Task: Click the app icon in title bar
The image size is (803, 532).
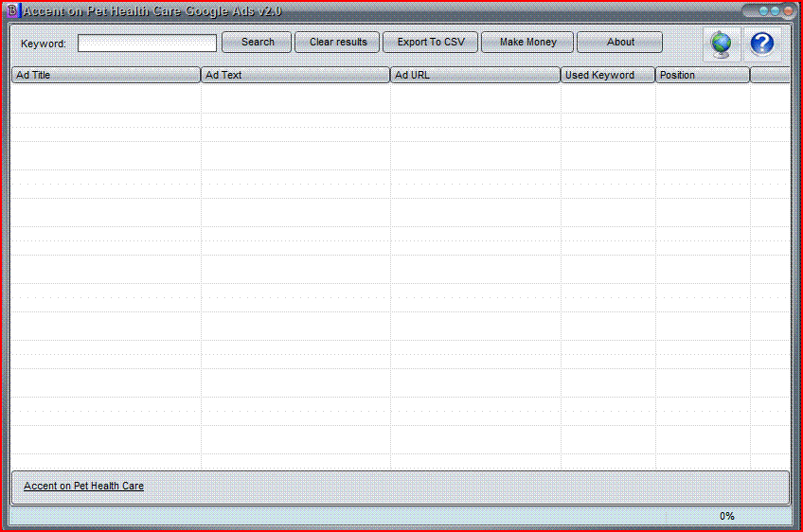Action: pos(13,10)
